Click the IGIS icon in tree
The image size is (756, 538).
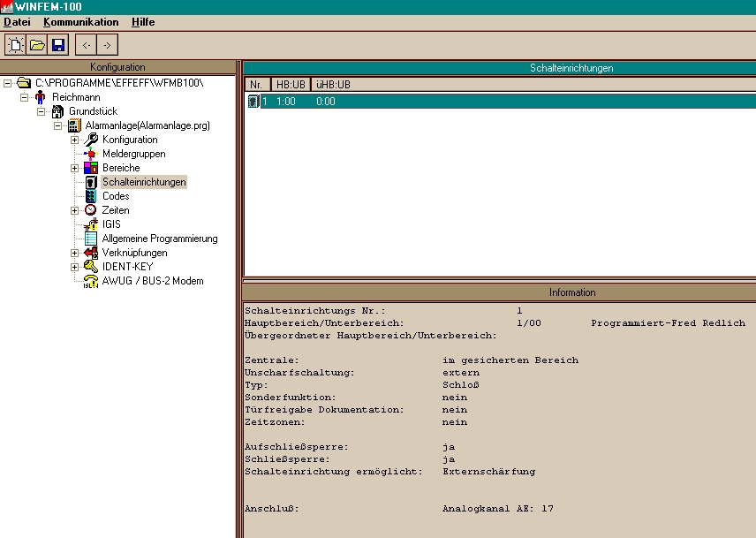(x=90, y=224)
